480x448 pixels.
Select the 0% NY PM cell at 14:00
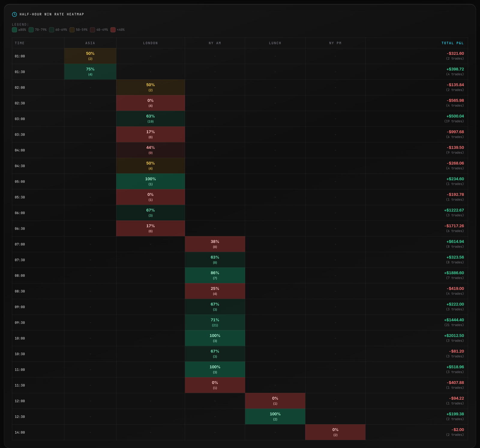335,432
